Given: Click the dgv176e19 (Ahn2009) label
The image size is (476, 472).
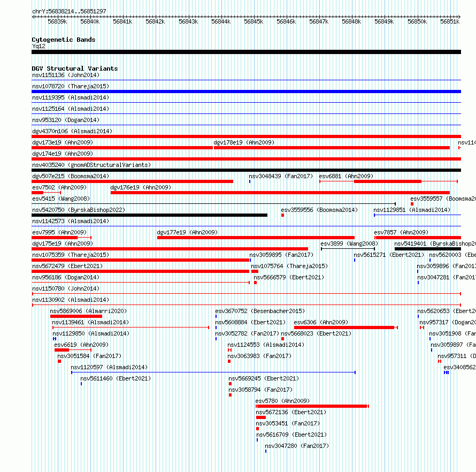Looking at the screenshot, I should tap(141, 187).
